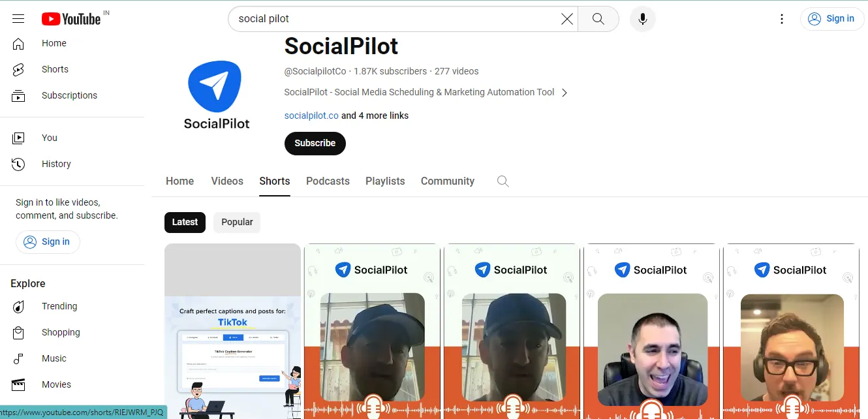Open the Community tab of SocialPilot
Image resolution: width=868 pixels, height=419 pixels.
[447, 181]
